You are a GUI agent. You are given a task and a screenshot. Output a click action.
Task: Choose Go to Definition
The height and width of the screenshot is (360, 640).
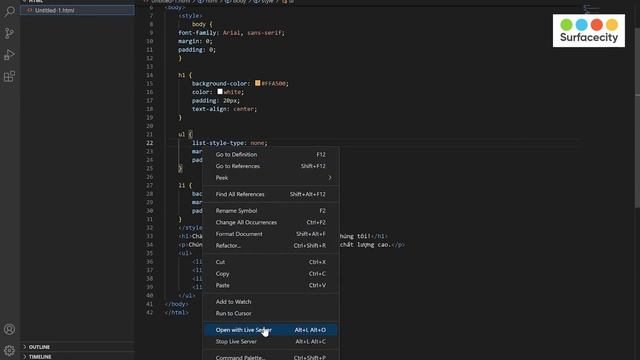pos(271,155)
